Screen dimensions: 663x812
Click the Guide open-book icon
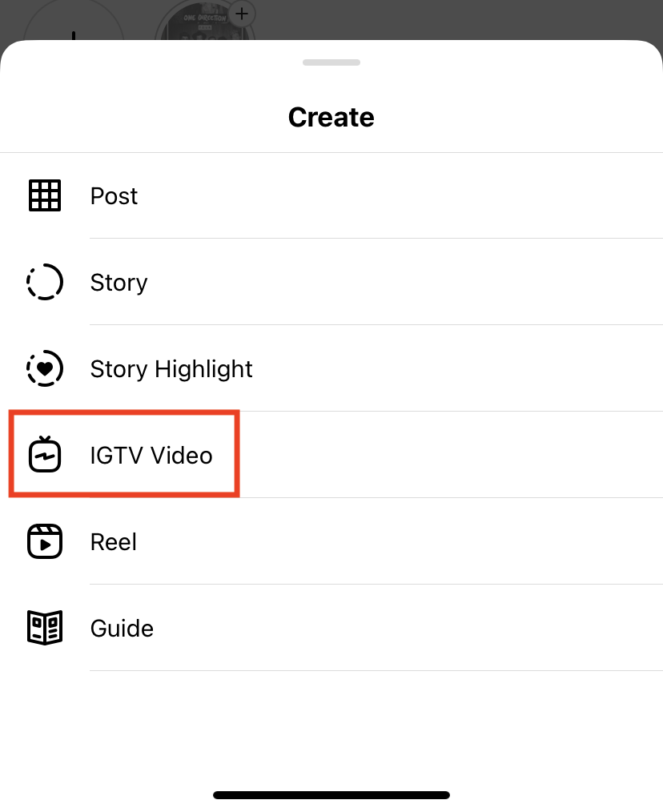pyautogui.click(x=44, y=628)
